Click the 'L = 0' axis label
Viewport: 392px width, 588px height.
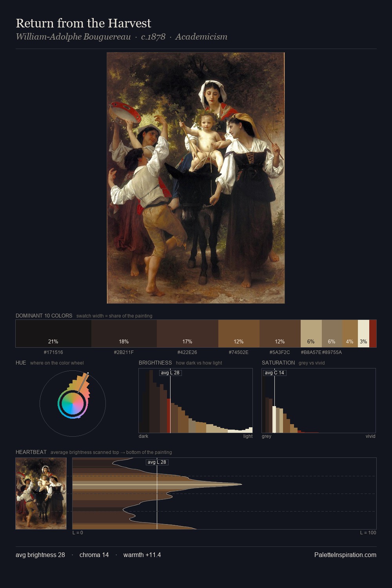click(78, 533)
